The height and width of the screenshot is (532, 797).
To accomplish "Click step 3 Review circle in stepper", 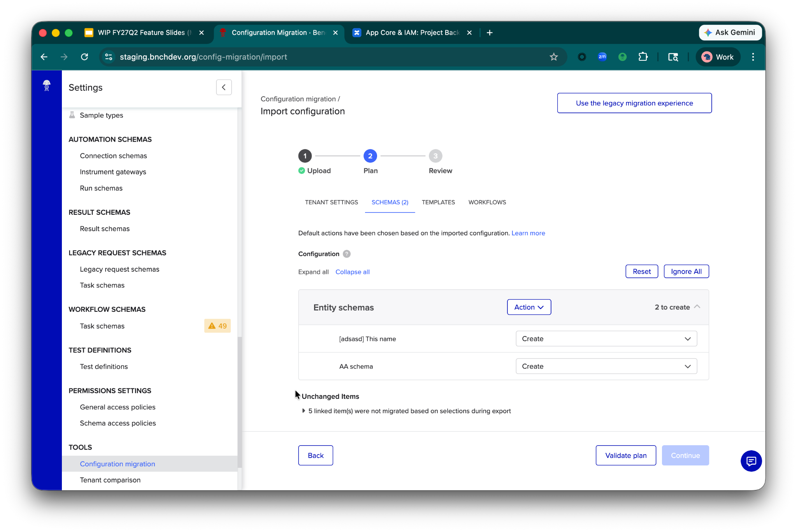I will [x=435, y=156].
